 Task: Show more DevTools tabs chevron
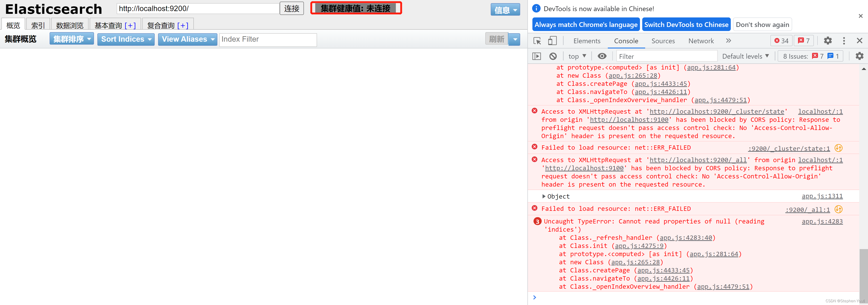click(x=729, y=41)
